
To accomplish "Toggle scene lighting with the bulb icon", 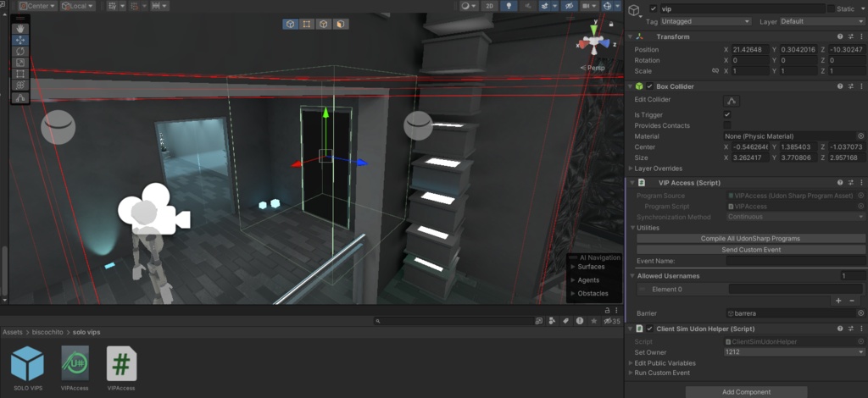I will [509, 6].
